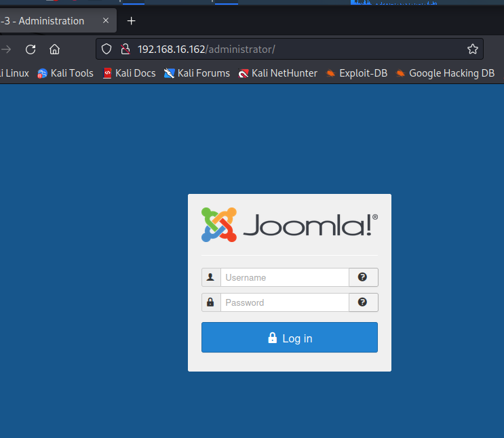
Task: Open the Google Hacking DB bookmark
Action: [445, 73]
